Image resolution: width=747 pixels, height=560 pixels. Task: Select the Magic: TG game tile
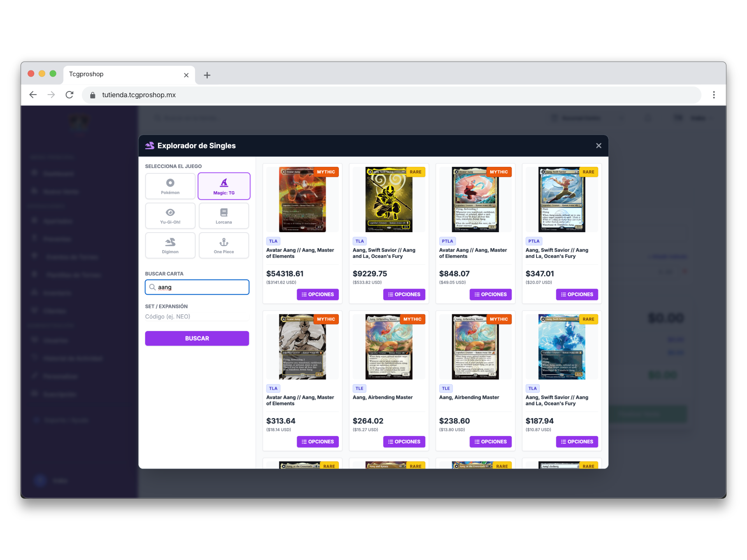click(x=224, y=186)
